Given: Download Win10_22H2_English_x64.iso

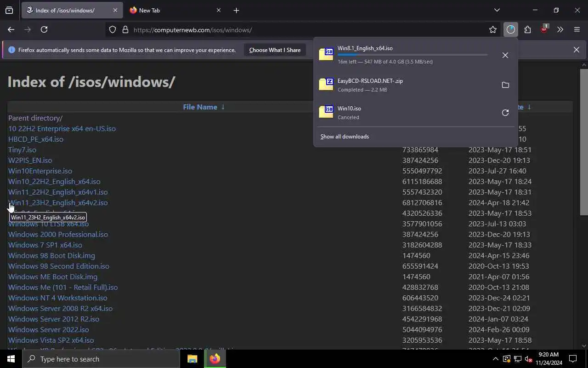Looking at the screenshot, I should [54, 182].
